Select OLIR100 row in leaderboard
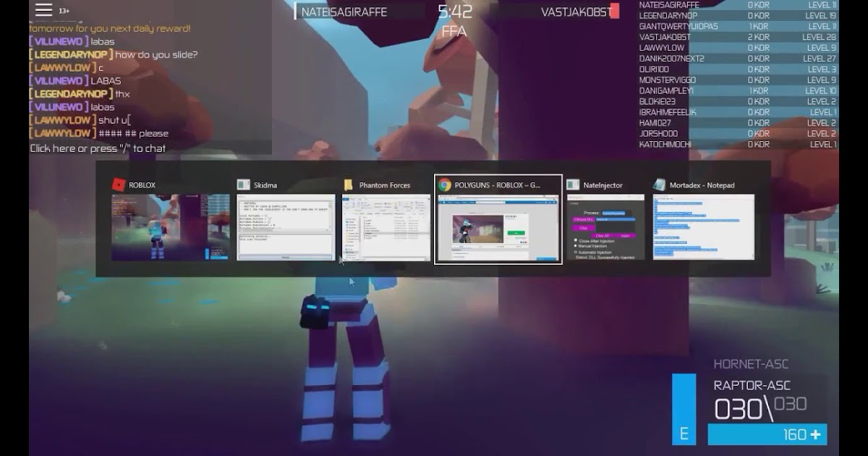 tap(738, 69)
